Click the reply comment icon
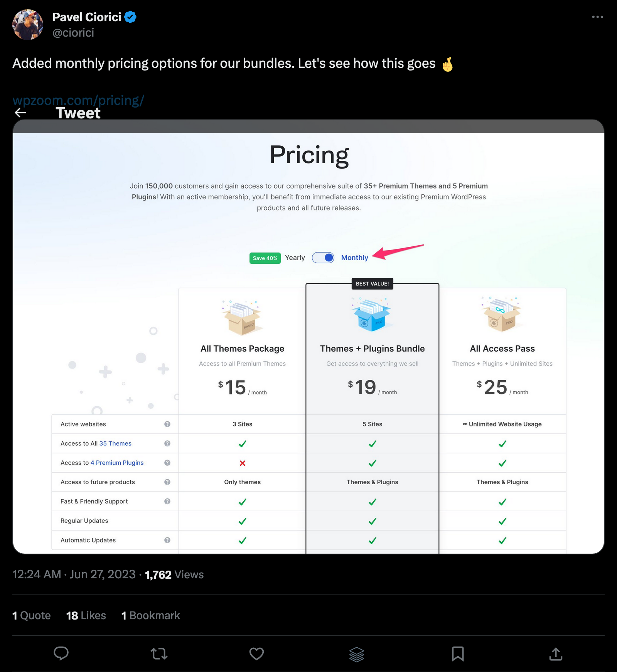 click(x=61, y=653)
